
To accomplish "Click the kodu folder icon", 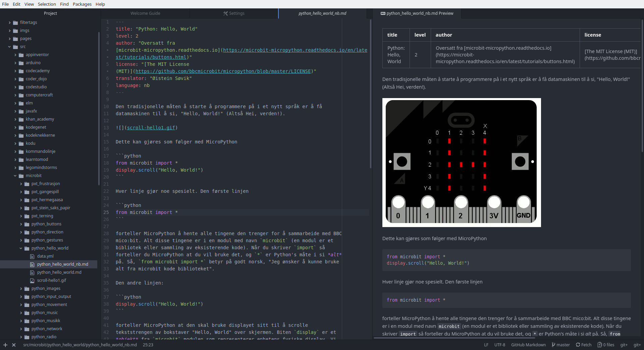I will 21,143.
